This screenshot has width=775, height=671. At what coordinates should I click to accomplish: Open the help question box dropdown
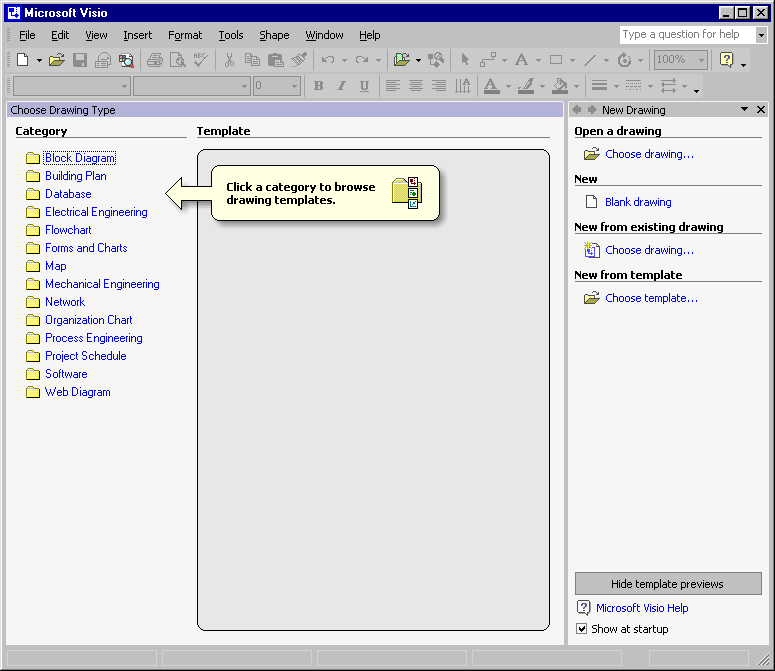click(x=761, y=35)
